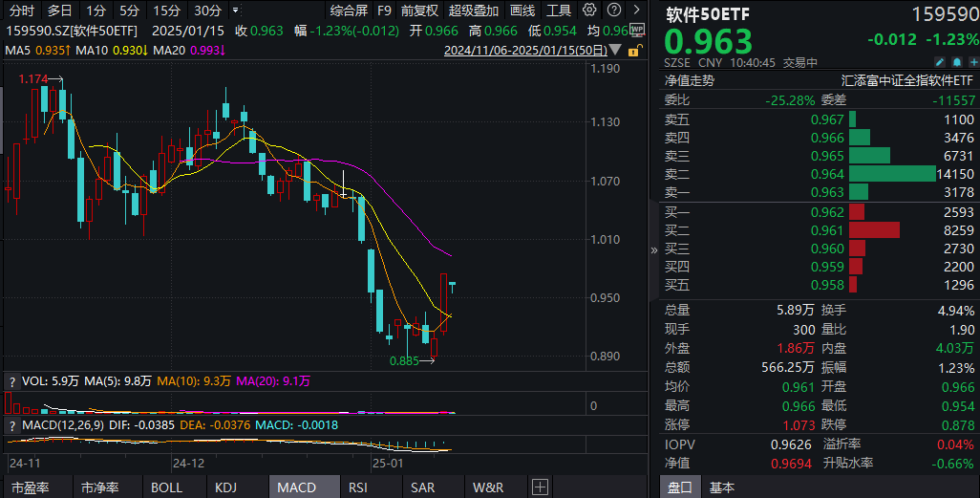Click 买二 bid price 0.961 row

[x=819, y=231]
